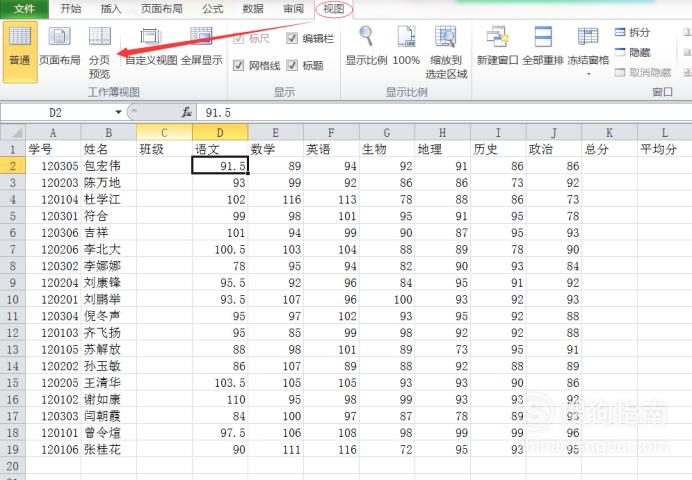Click header cell 语文
The image size is (692, 480).
point(220,149)
